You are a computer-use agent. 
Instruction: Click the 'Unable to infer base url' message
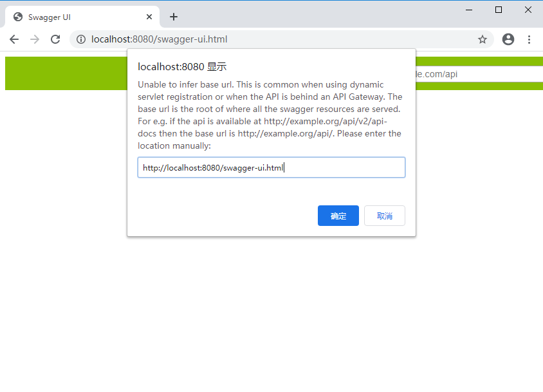tap(270, 115)
